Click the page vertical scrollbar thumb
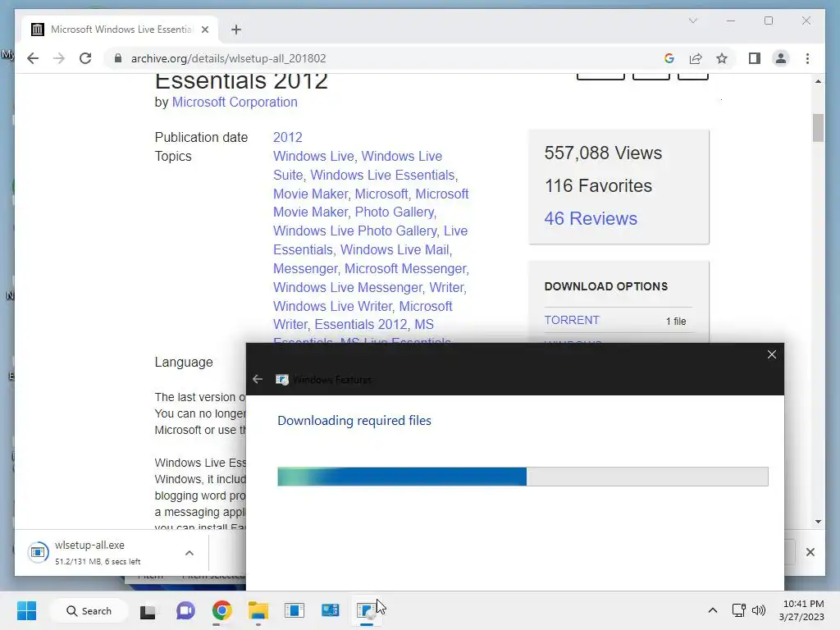The image size is (840, 630). 818,127
